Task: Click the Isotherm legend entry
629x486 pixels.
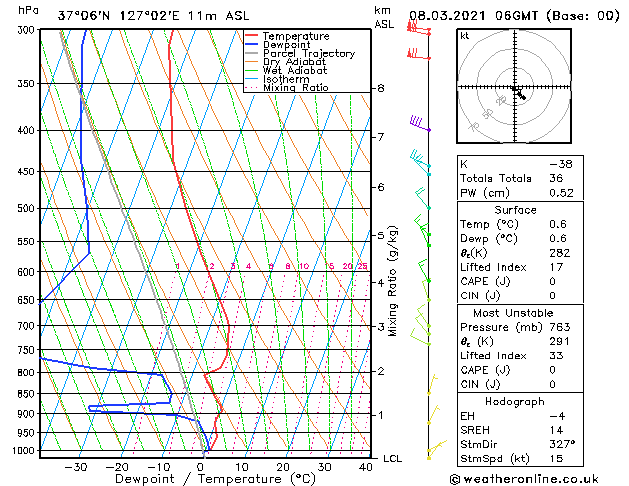Action: tap(286, 79)
